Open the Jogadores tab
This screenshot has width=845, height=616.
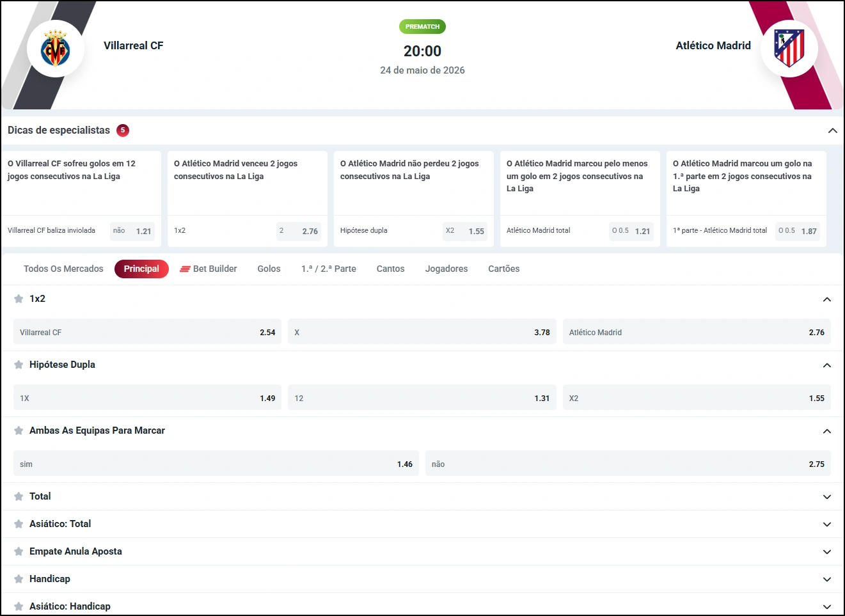[x=446, y=269]
